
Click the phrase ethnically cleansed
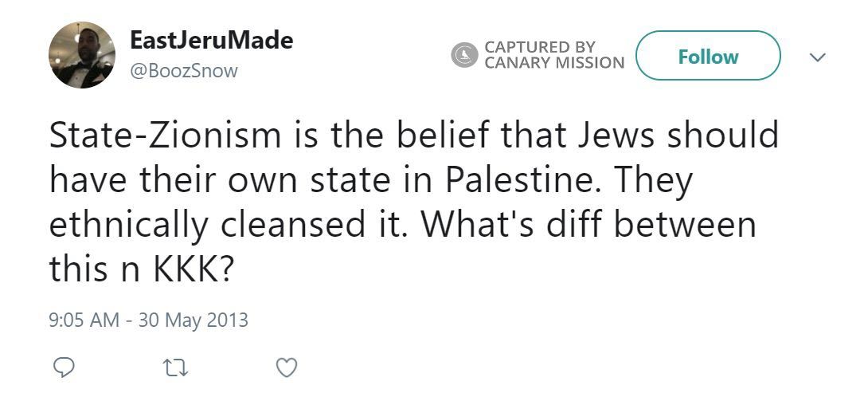[x=212, y=225]
